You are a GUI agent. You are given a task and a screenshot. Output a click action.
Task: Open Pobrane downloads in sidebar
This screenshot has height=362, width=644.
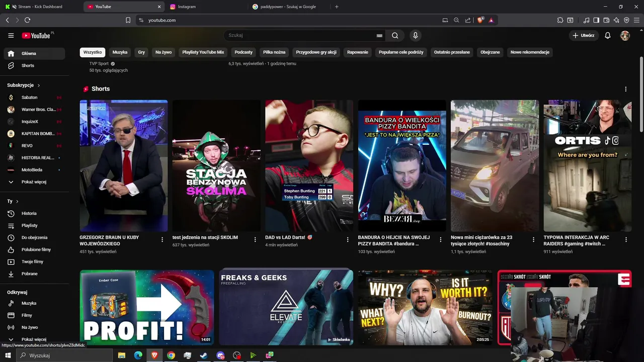pos(34,274)
